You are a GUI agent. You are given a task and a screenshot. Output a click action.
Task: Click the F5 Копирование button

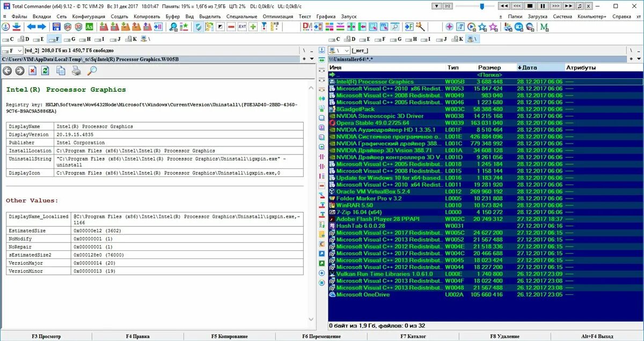click(230, 336)
